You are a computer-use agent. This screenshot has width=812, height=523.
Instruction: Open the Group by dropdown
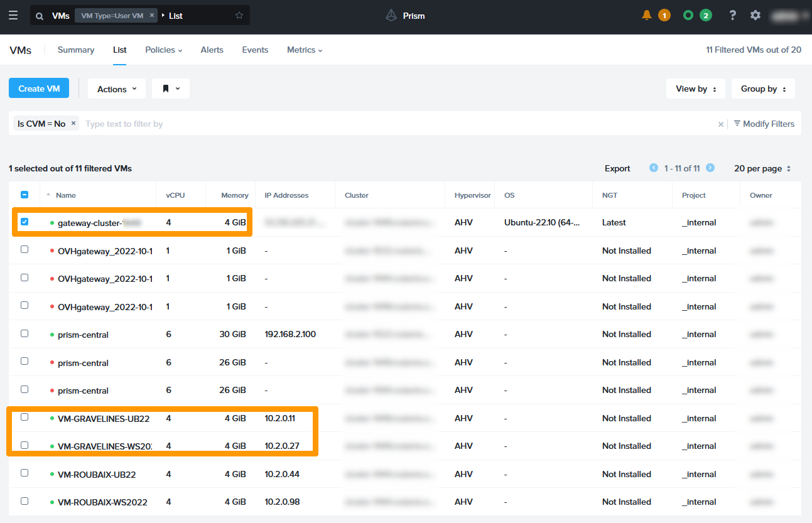(763, 89)
